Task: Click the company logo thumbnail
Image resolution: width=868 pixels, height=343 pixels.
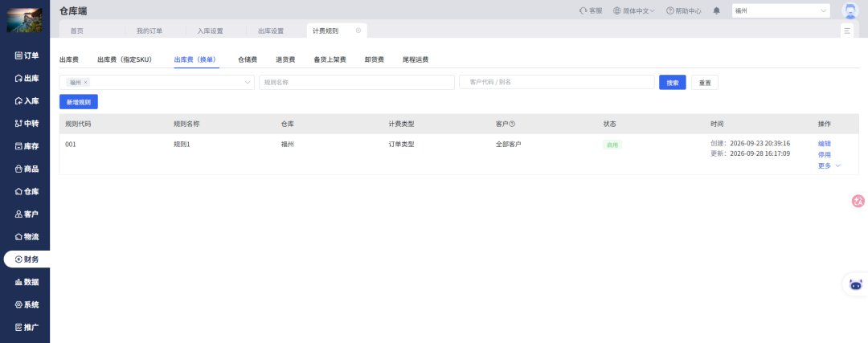Action: tap(24, 20)
